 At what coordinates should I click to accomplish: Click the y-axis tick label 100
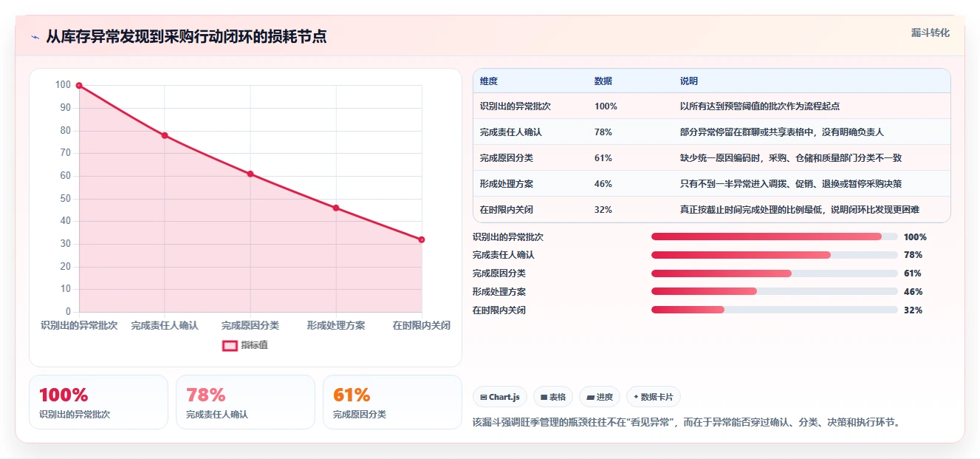[x=63, y=85]
